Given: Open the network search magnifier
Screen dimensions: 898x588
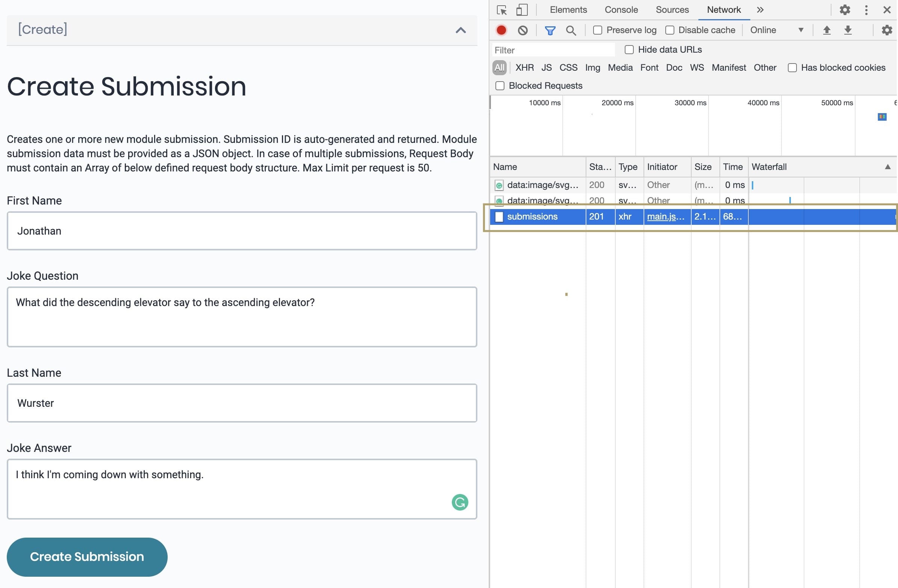Looking at the screenshot, I should pos(571,30).
